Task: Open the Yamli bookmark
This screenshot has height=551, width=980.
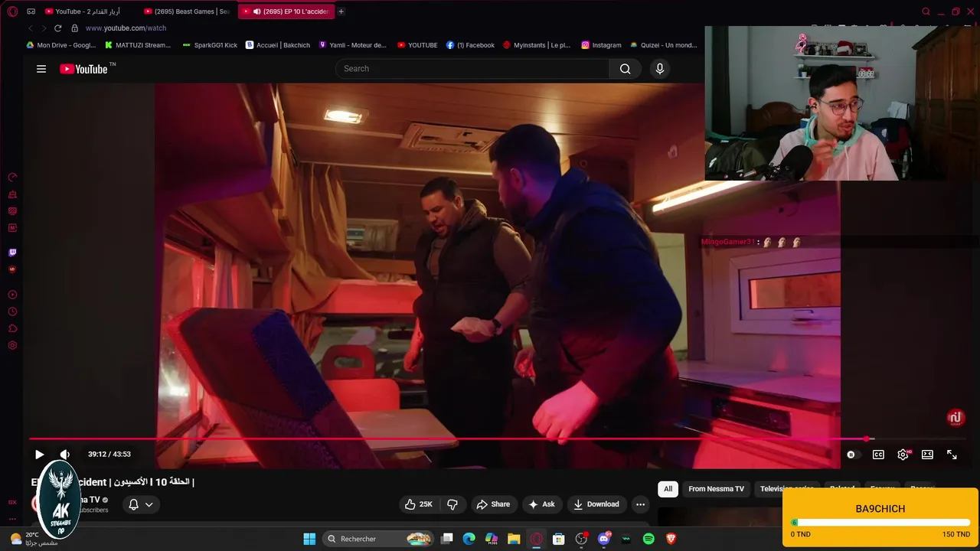Action: click(353, 45)
